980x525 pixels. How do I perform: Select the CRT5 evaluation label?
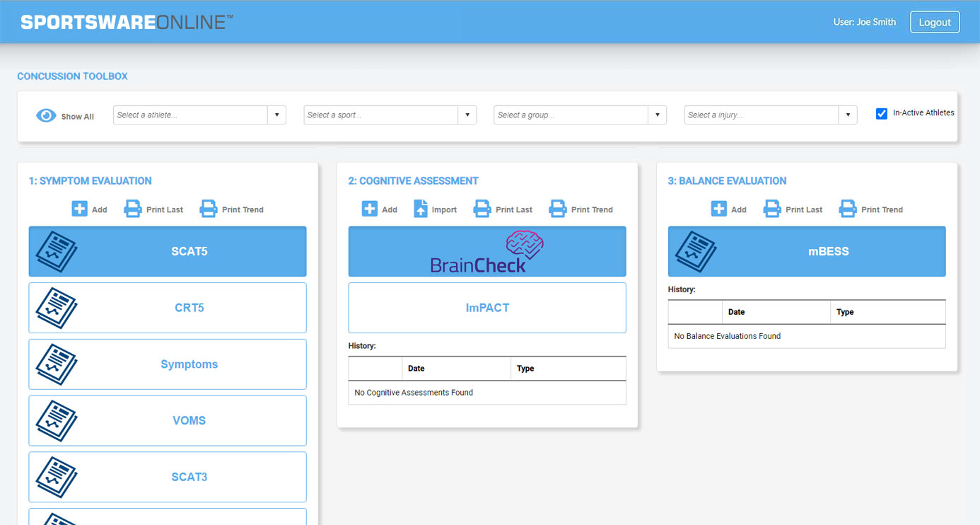click(189, 308)
